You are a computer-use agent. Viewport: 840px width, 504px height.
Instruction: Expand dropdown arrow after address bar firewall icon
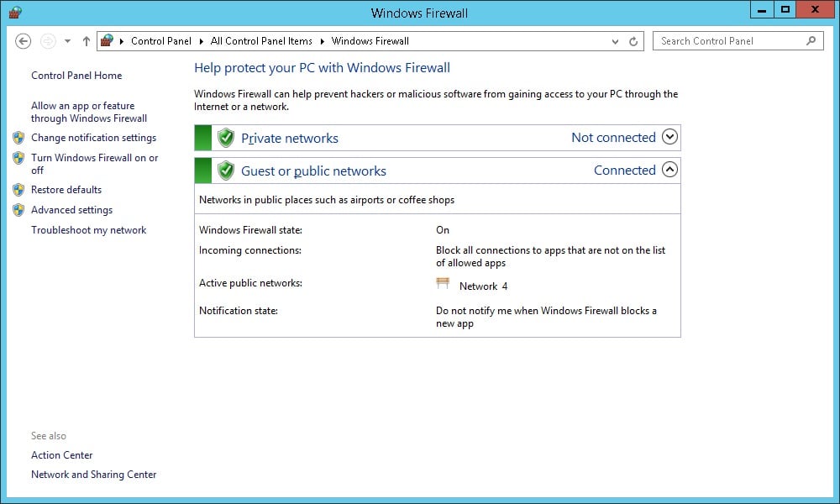coord(122,41)
